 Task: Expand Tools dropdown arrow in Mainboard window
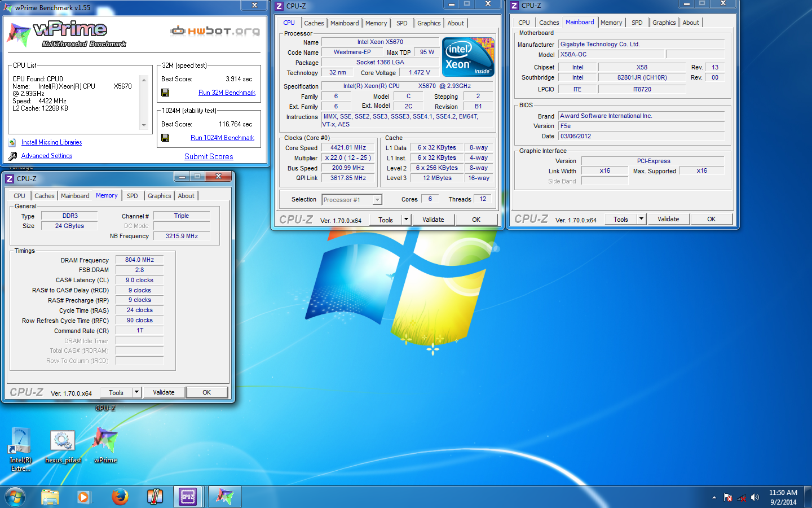pyautogui.click(x=641, y=219)
